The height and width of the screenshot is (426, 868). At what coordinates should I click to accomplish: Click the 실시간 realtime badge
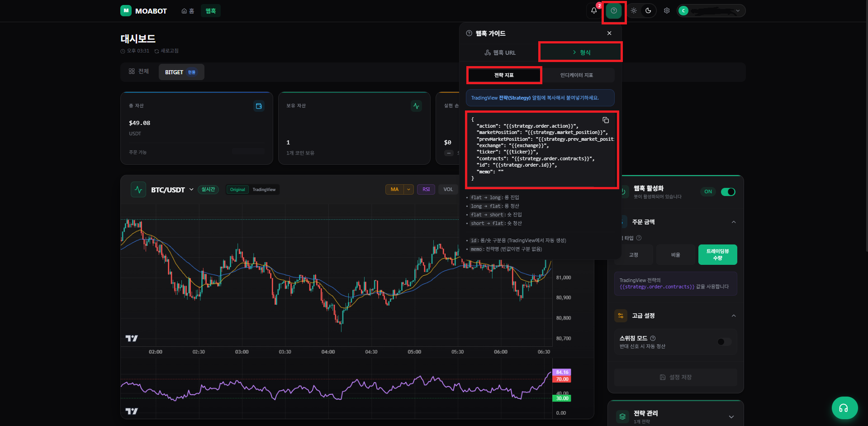208,189
